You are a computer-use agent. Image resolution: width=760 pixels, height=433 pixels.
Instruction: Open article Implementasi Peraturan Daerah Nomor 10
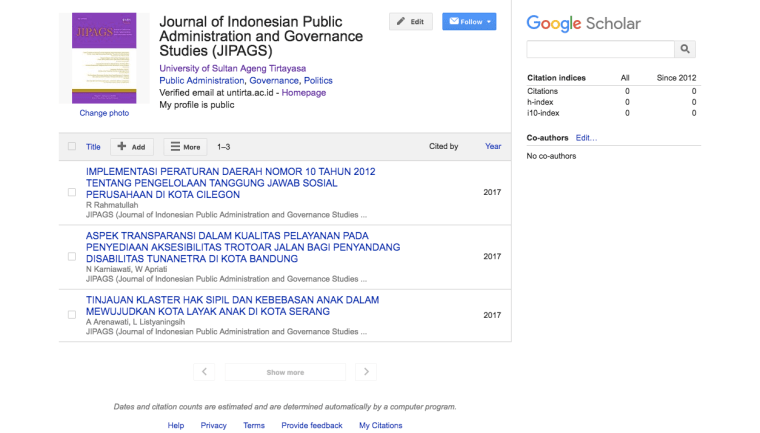pyautogui.click(x=231, y=183)
